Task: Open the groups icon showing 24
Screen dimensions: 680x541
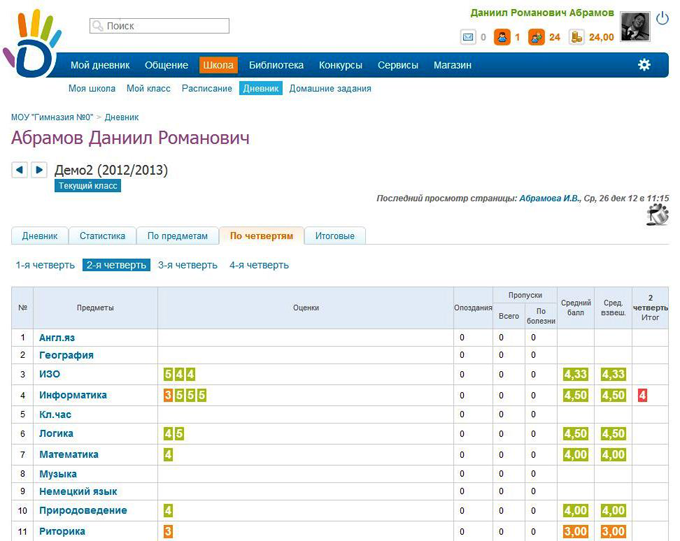Action: [536, 37]
